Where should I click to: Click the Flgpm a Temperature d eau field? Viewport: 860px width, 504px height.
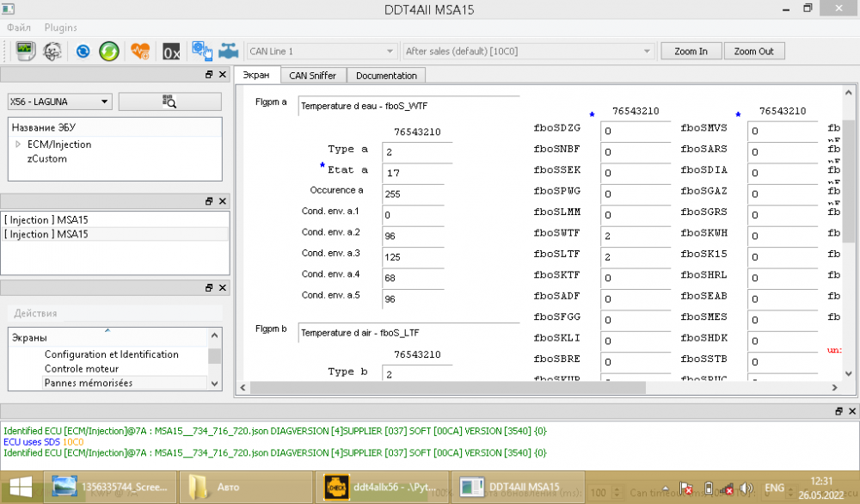pyautogui.click(x=408, y=106)
